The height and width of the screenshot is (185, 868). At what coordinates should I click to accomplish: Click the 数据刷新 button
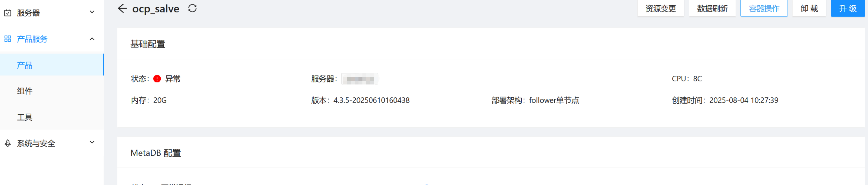pyautogui.click(x=712, y=8)
